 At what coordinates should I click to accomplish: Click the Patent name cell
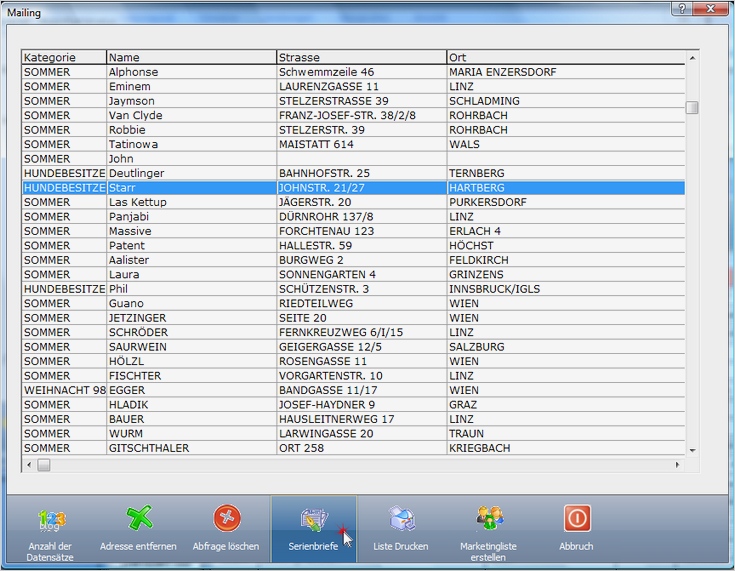point(192,246)
